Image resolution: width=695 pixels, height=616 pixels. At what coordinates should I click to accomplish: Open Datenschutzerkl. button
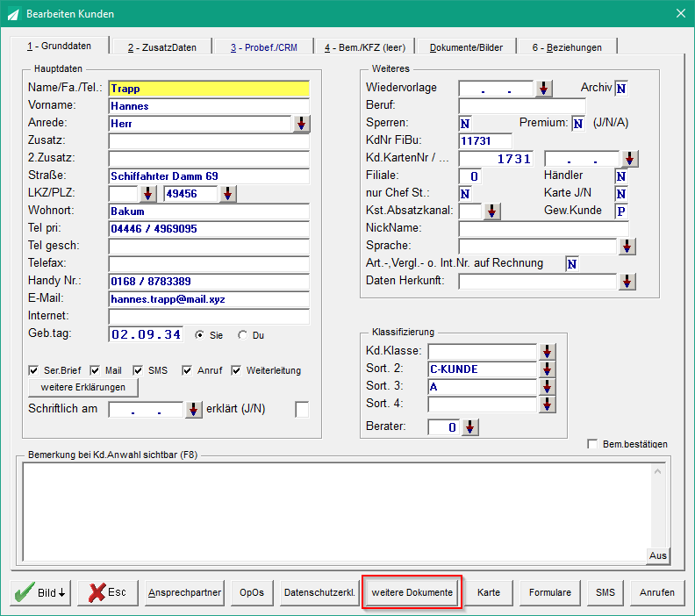(319, 592)
